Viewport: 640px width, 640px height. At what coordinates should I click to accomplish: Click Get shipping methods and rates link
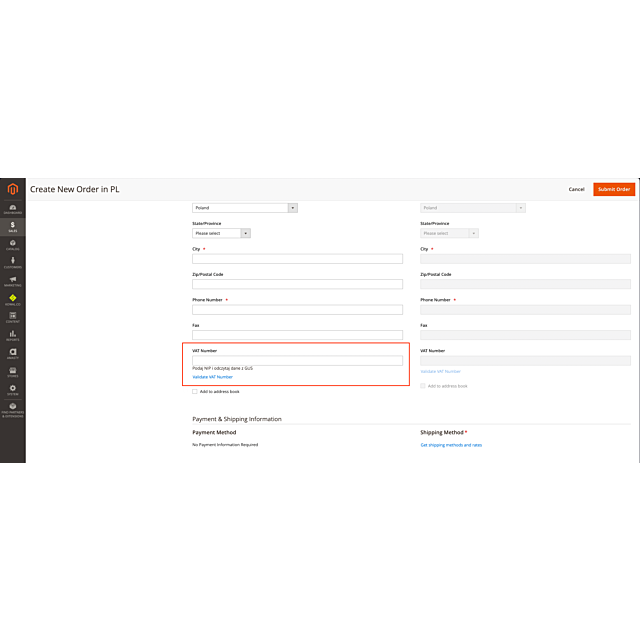point(451,445)
